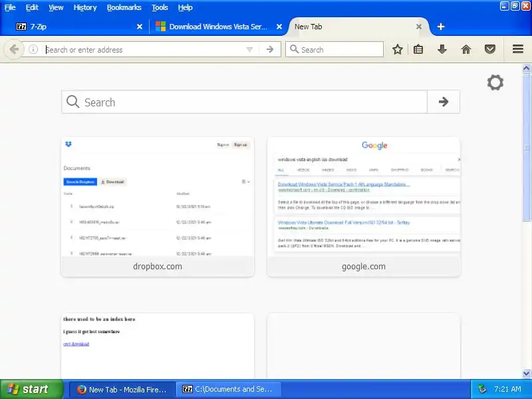This screenshot has width=532, height=399.
Task: Open the Help menu
Action: click(x=186, y=7)
